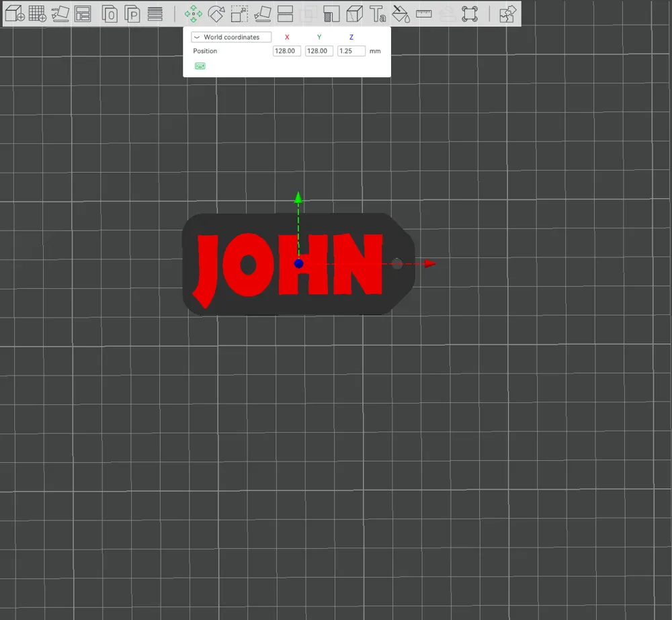
Task: Open variable layer height tool
Action: pos(155,13)
